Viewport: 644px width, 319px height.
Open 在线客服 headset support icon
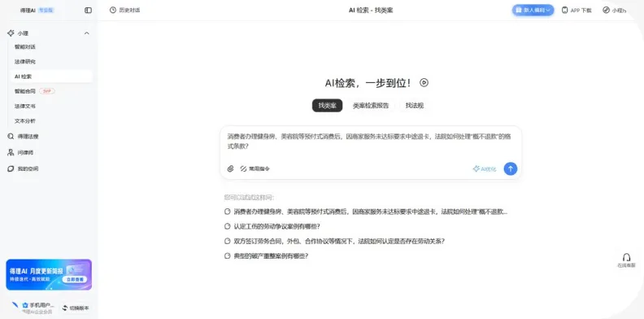tap(626, 260)
